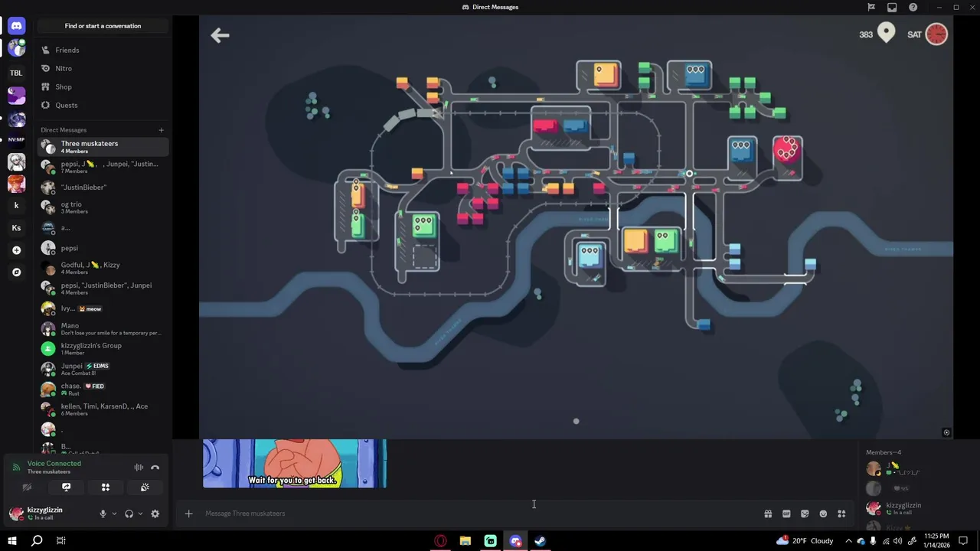The height and width of the screenshot is (551, 980).
Task: Open kellen, Timi, KarsenD group DM
Action: click(x=103, y=409)
